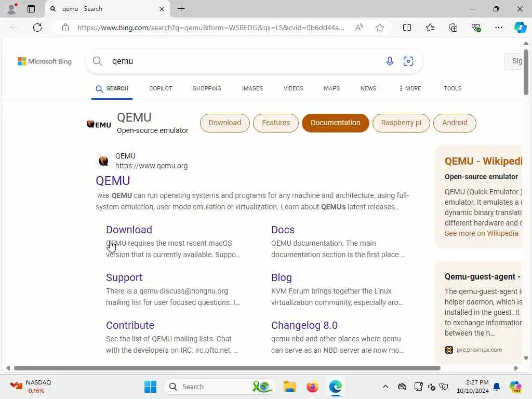Click the taskbar Search box
The image size is (532, 399).
tap(220, 387)
